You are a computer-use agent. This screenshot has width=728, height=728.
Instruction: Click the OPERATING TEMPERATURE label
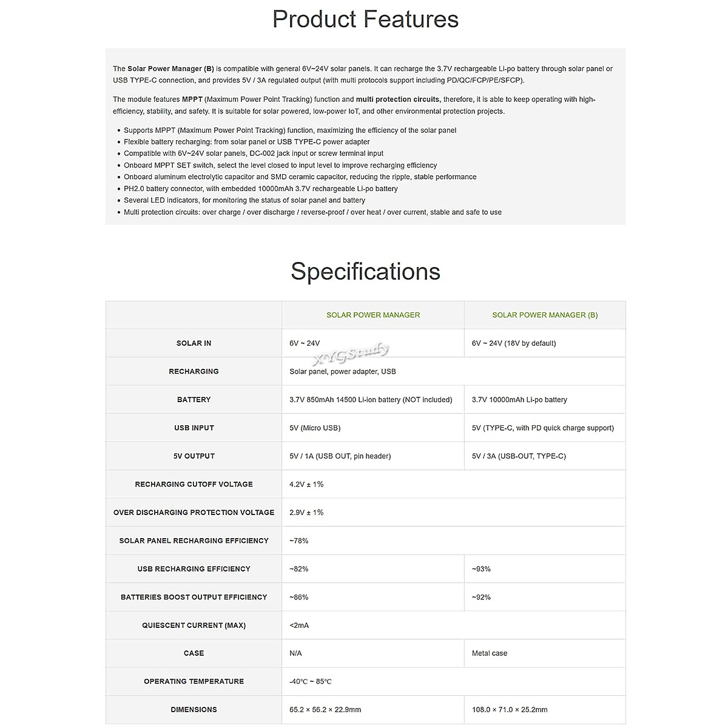coord(194,681)
